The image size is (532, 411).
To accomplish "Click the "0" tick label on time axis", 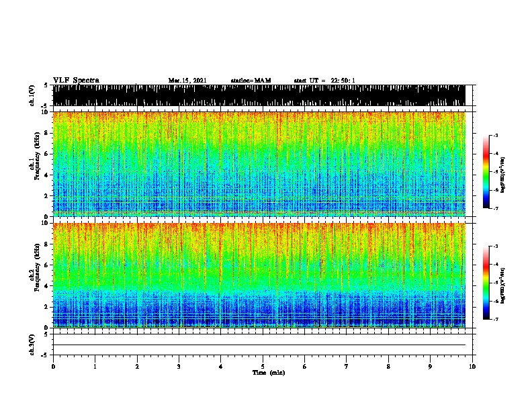I will 53,367.
